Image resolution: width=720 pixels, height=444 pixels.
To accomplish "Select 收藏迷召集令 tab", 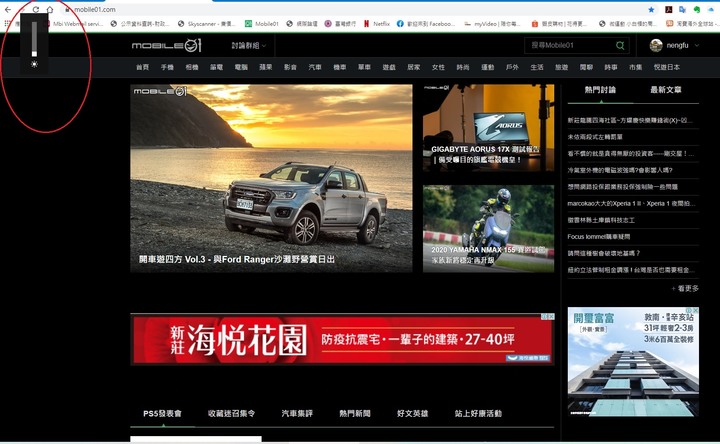I will tap(231, 414).
